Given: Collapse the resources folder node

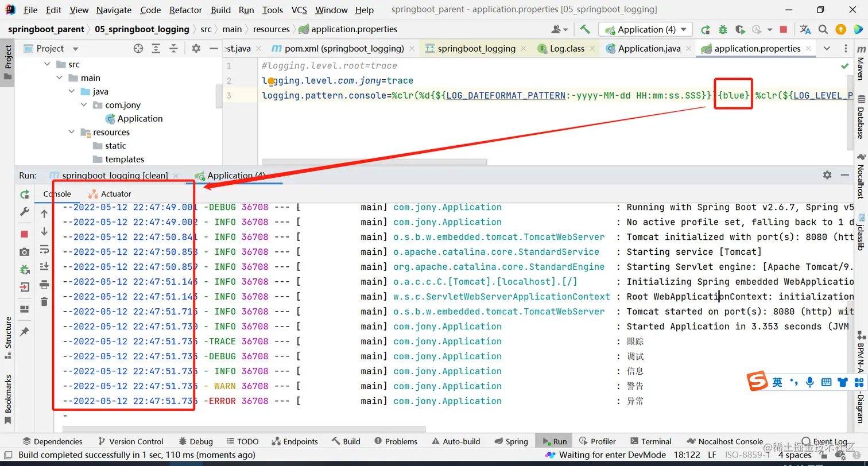Looking at the screenshot, I should pyautogui.click(x=71, y=132).
